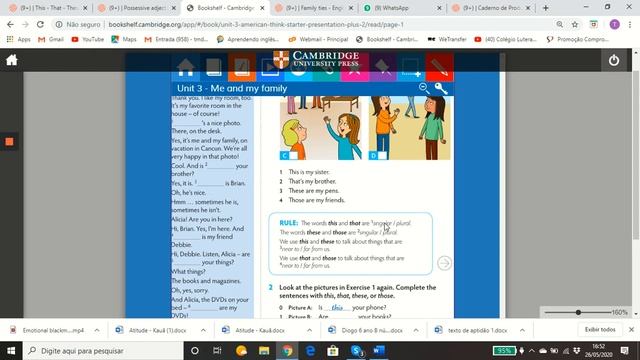
Task: Click the browser vertical scrollbar
Action: (636, 155)
